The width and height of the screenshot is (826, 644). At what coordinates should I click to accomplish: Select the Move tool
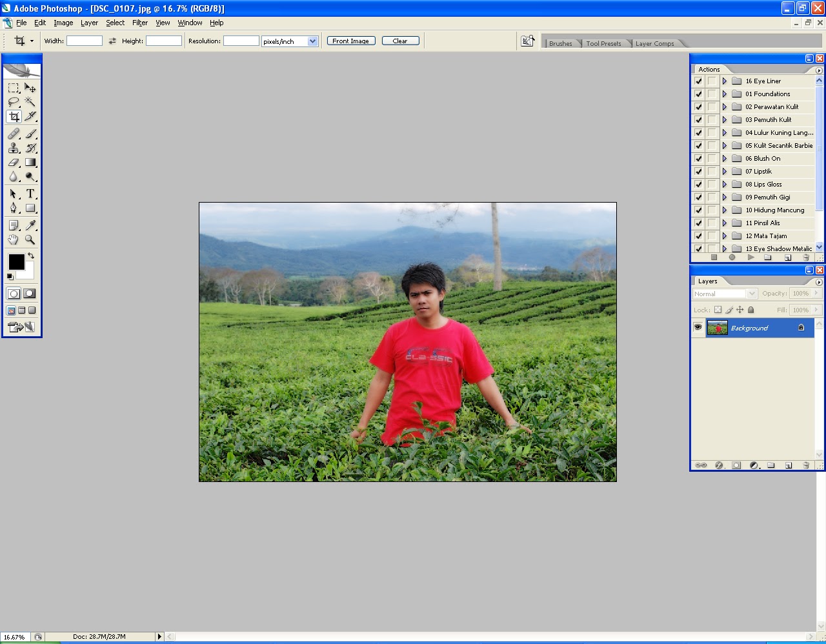coord(30,88)
